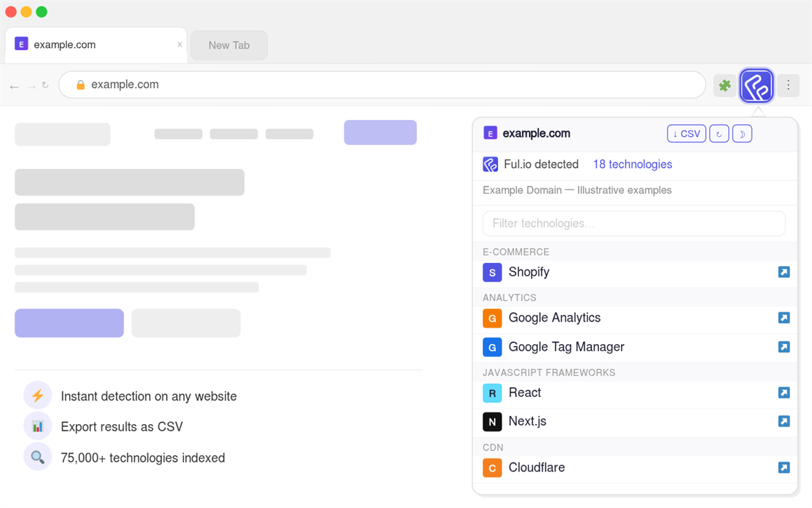
Task: Open the 18 technologies link
Action: point(633,165)
